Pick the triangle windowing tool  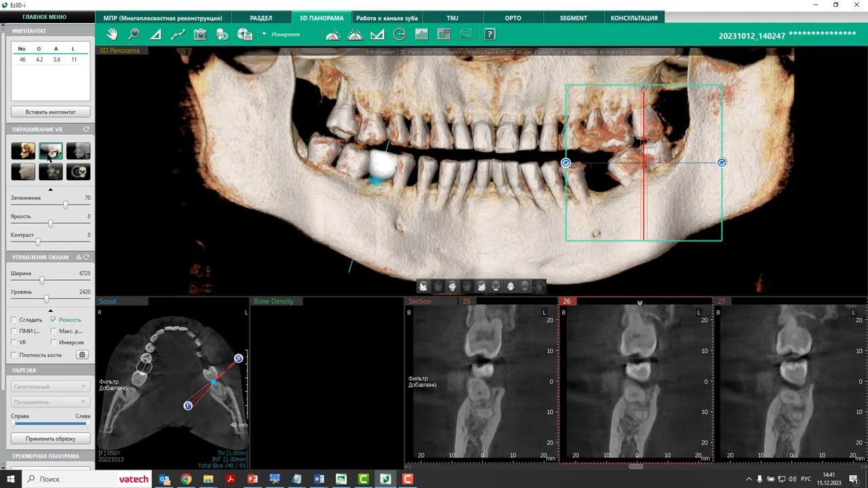(x=156, y=34)
